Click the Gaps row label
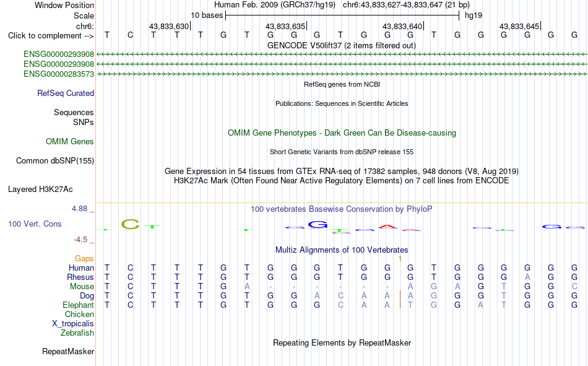 [84, 258]
